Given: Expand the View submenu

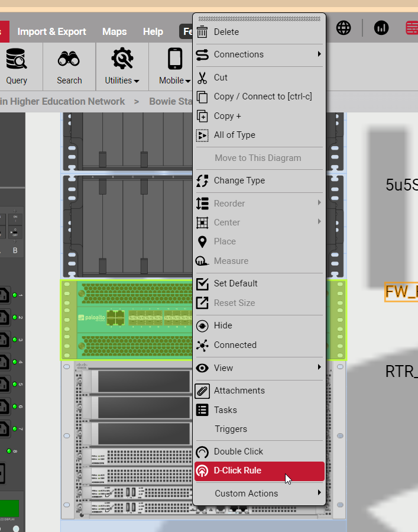Looking at the screenshot, I should pos(319,367).
